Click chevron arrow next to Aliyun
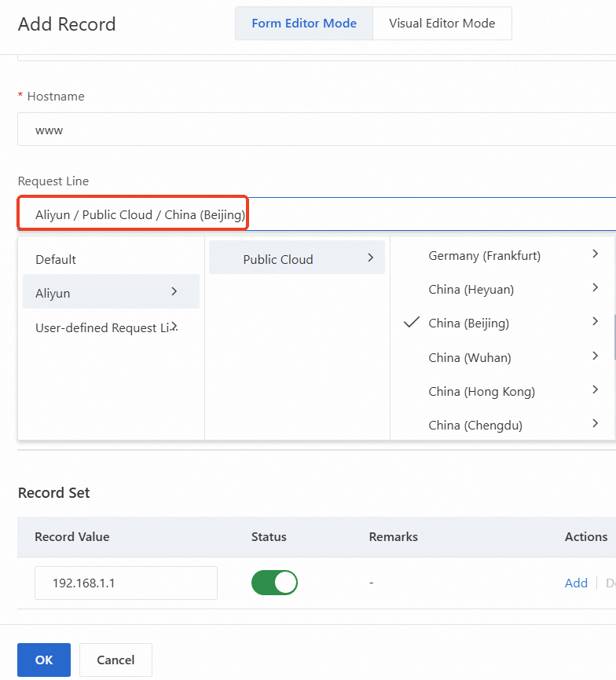Screen dimensions: 616x680 pyautogui.click(x=174, y=292)
